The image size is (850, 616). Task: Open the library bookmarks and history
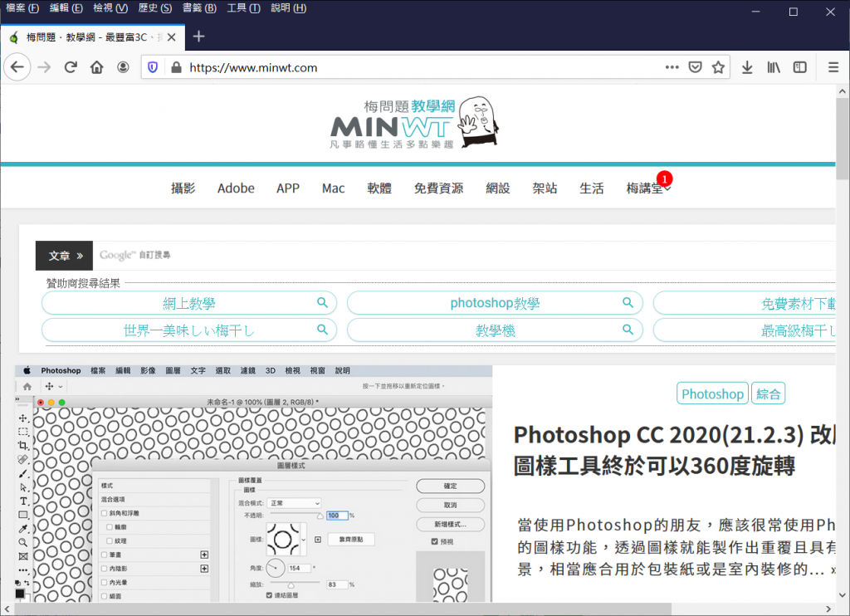[x=774, y=67]
